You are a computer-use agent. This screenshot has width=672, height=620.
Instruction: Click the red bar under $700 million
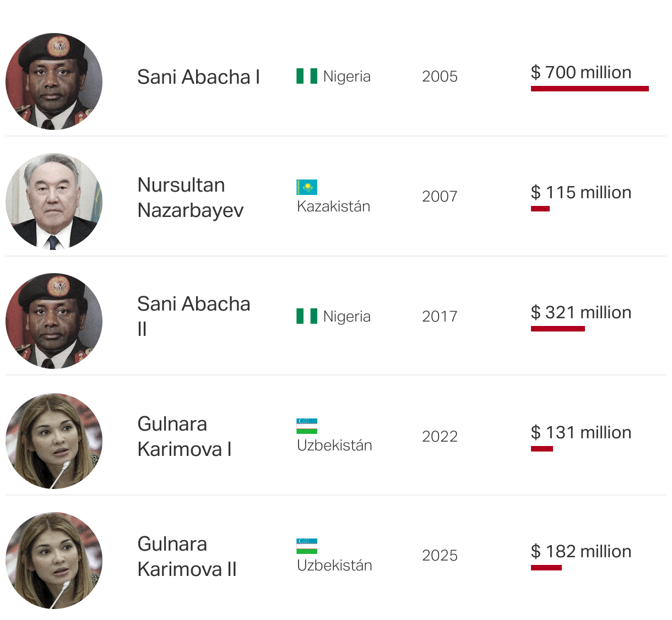pyautogui.click(x=589, y=89)
